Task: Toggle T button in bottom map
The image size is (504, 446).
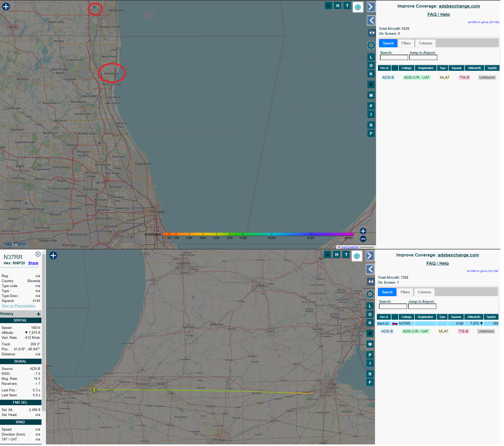Action: click(346, 255)
